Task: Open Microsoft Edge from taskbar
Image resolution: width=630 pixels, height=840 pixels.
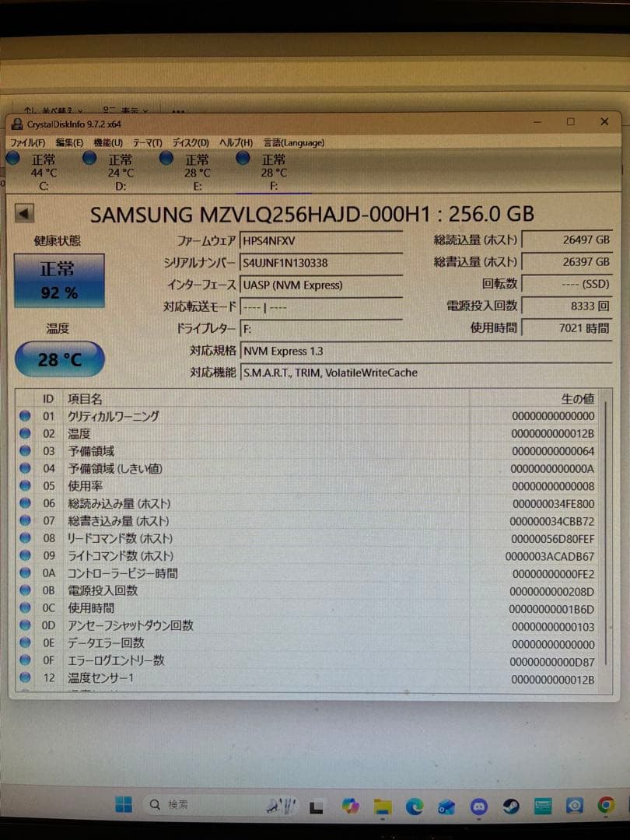Action: pos(414,806)
